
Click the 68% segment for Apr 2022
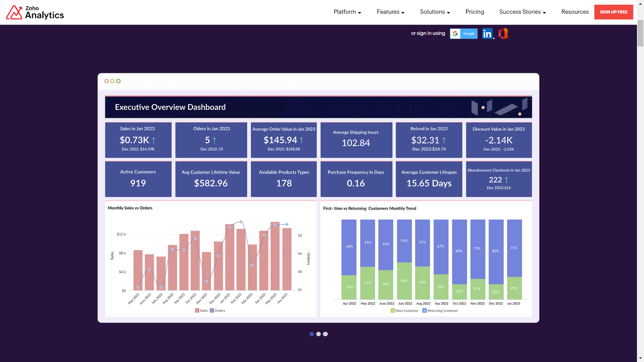point(349,247)
